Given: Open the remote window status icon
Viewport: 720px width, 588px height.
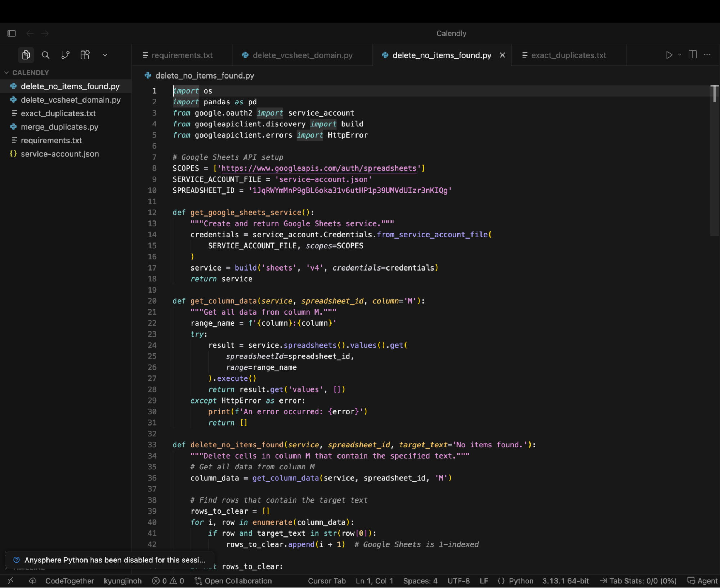Looking at the screenshot, I should [x=11, y=581].
